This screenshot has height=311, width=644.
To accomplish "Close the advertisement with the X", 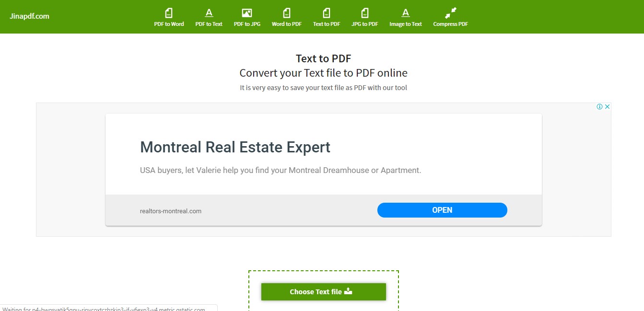I will (607, 107).
